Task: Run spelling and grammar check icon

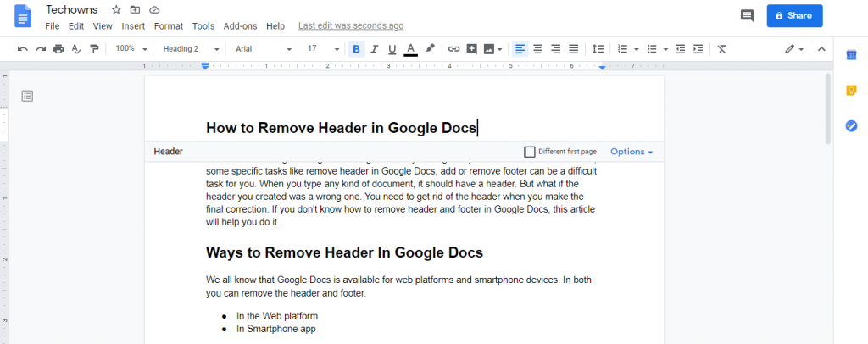Action: pyautogui.click(x=77, y=49)
